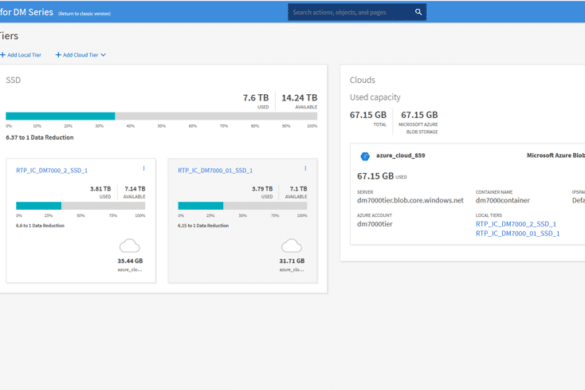Viewport: 585px width, 390px height.
Task: Open RTP_IC_DM7000_2_SSD_1 under Local Tiers in cloud panel
Action: (x=516, y=224)
